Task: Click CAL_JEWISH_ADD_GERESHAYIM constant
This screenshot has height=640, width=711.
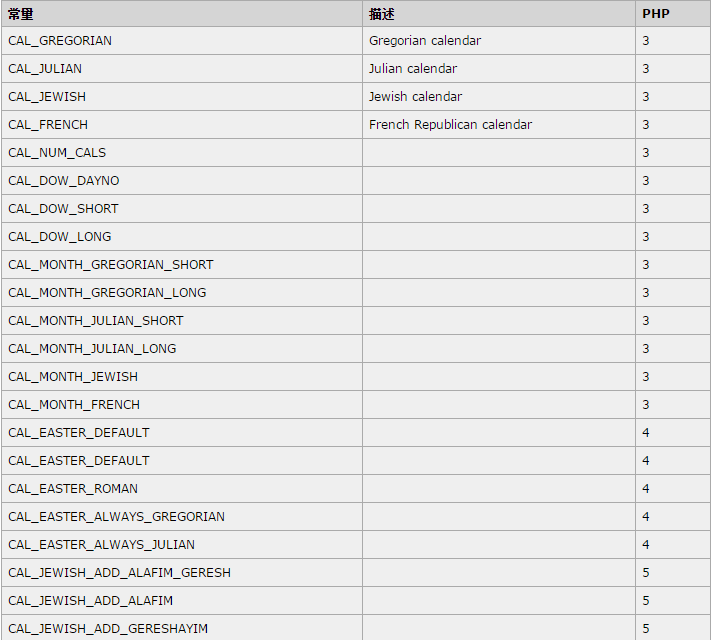Action: point(108,629)
